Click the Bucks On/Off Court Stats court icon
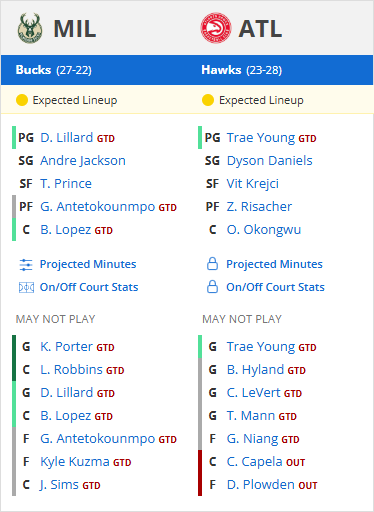374x512 pixels. [26, 287]
